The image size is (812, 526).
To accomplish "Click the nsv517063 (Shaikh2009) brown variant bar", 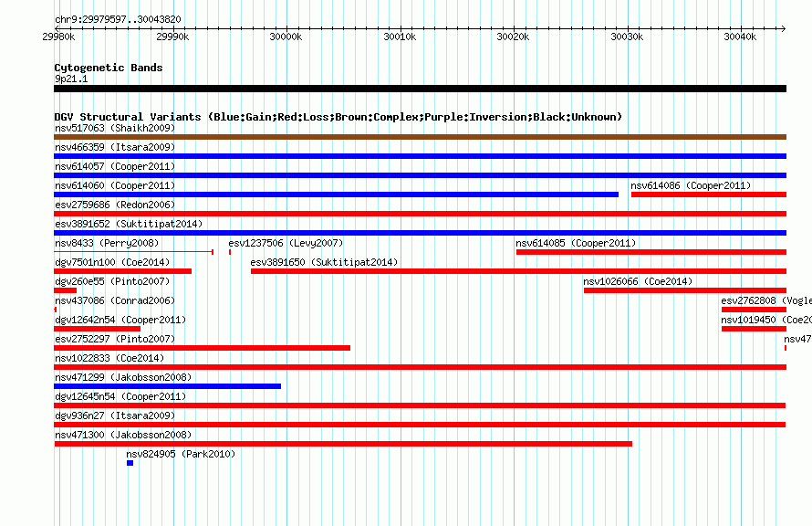I will [420, 137].
